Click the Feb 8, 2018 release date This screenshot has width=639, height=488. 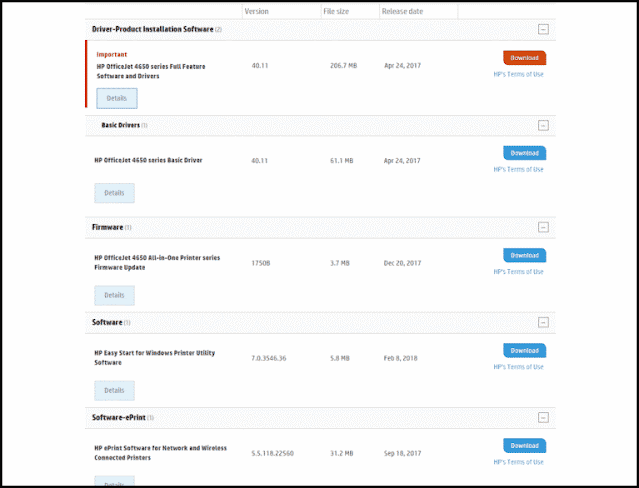tap(401, 358)
